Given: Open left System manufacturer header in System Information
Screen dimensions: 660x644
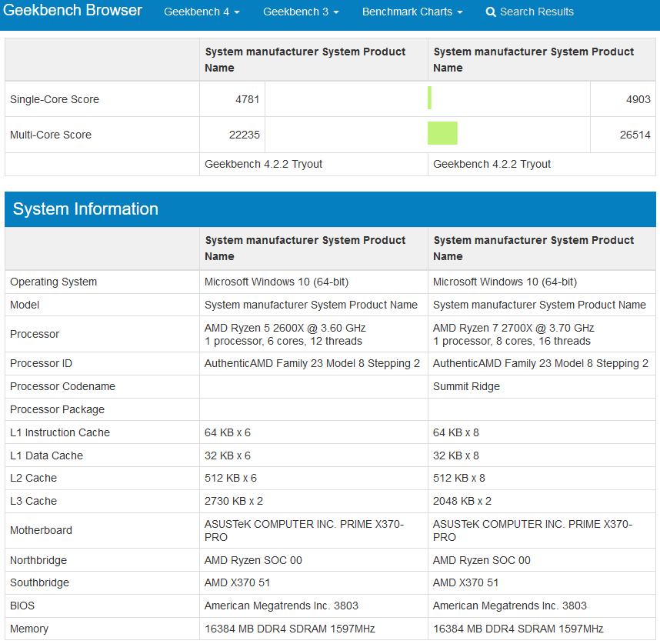Looking at the screenshot, I should click(305, 249).
